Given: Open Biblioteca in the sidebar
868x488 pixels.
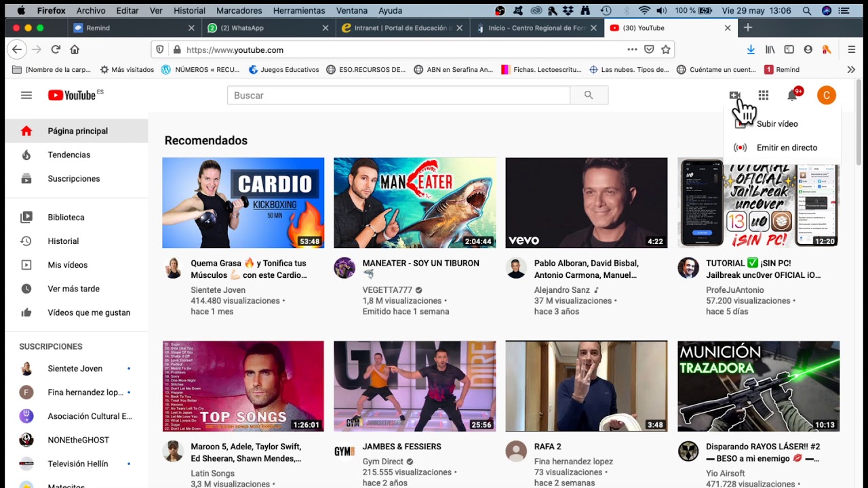Looking at the screenshot, I should 76,218.
